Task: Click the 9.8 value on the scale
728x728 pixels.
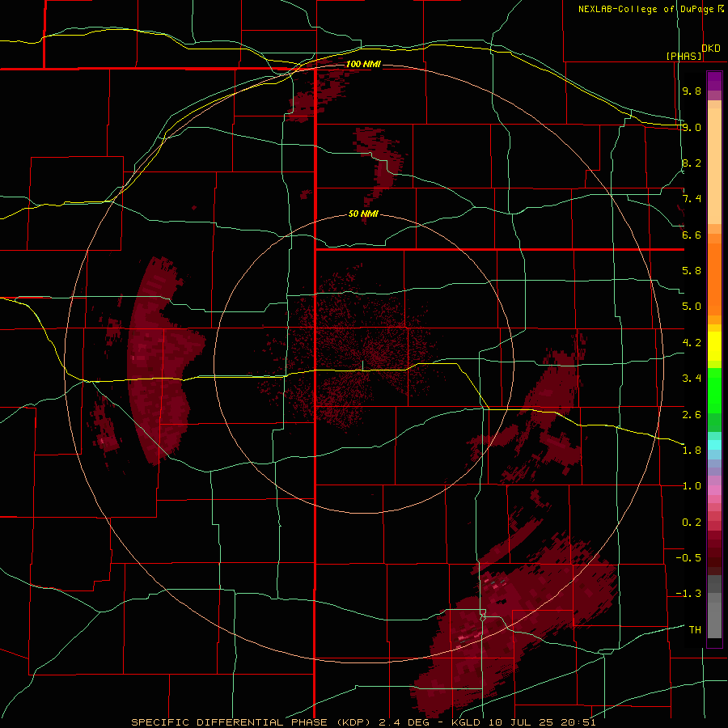Action: 692,91
